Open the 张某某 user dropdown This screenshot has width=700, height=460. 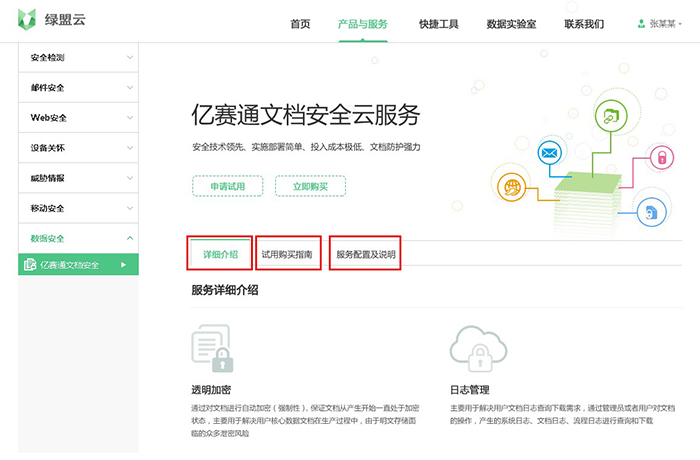660,24
